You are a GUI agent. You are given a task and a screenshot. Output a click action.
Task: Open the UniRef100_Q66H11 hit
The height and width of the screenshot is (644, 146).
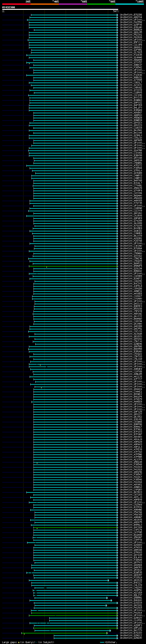131,47
